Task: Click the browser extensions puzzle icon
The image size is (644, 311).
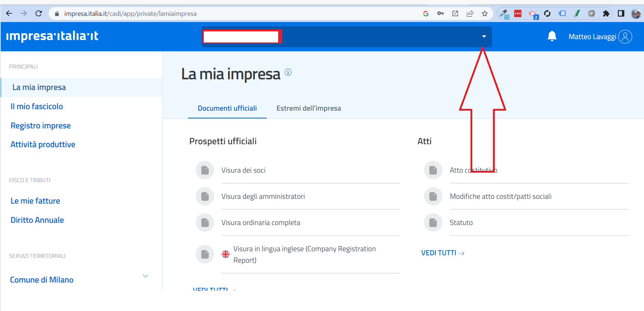Action: point(606,14)
